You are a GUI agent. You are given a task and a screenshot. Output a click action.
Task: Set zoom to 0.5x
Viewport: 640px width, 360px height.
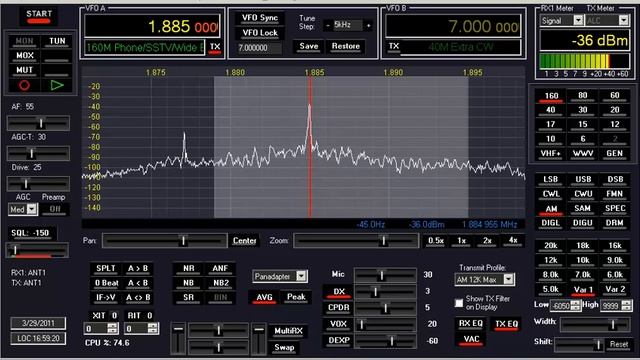(436, 241)
